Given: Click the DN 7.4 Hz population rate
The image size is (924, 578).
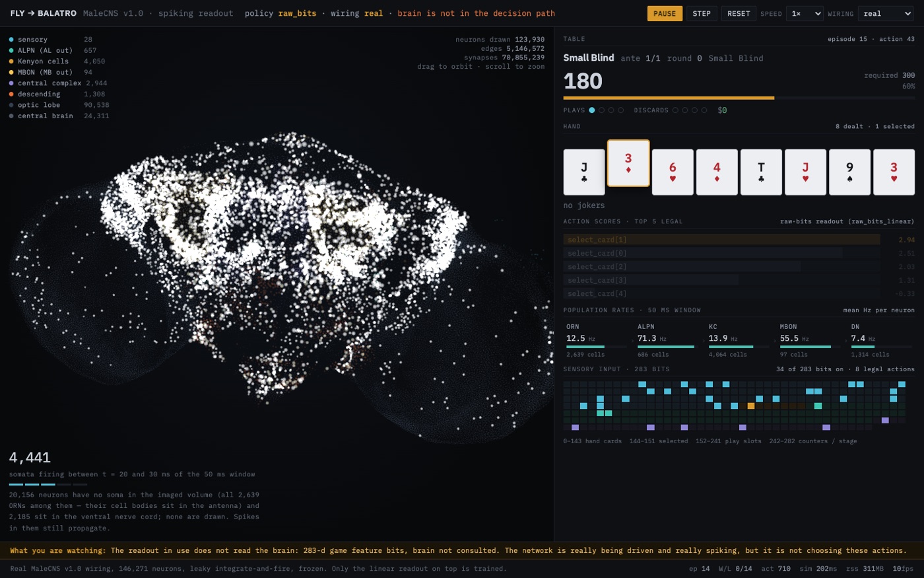Looking at the screenshot, I should (x=882, y=342).
